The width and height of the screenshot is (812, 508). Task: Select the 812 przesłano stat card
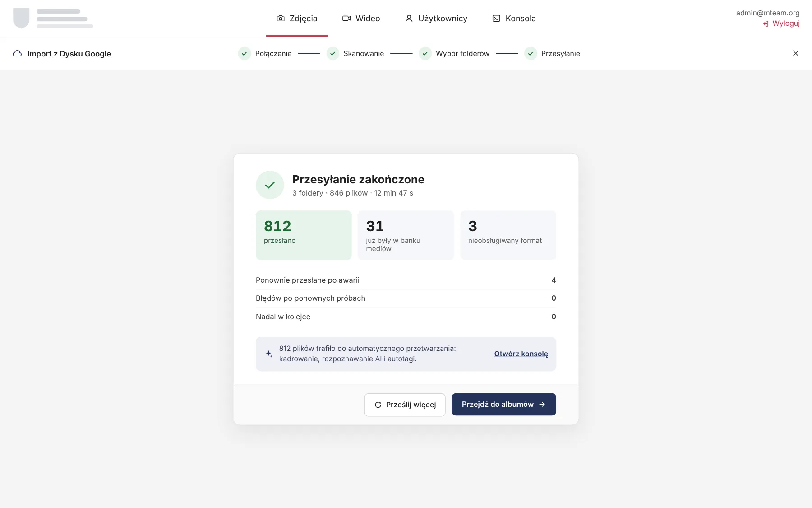tap(304, 235)
